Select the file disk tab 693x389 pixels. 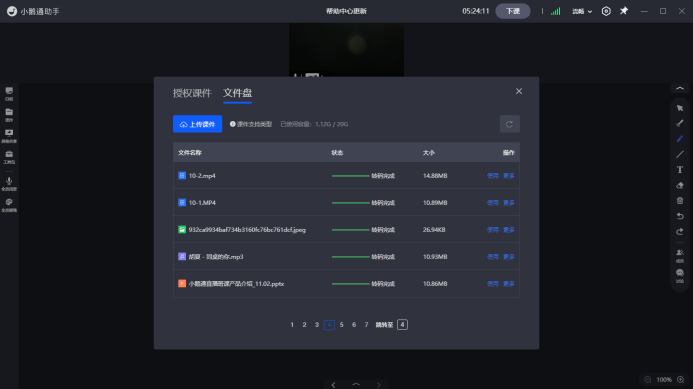(x=237, y=93)
